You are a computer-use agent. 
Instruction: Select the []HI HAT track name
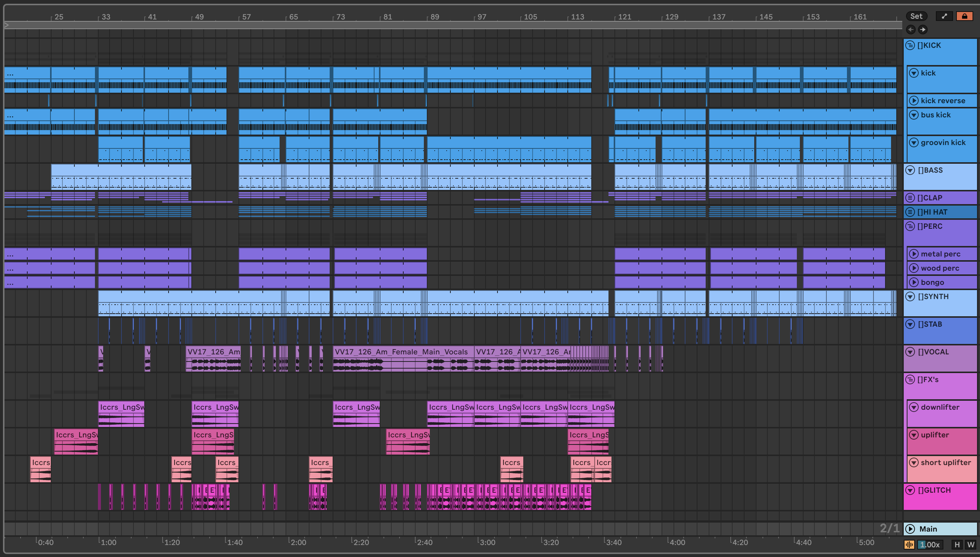[x=932, y=212]
